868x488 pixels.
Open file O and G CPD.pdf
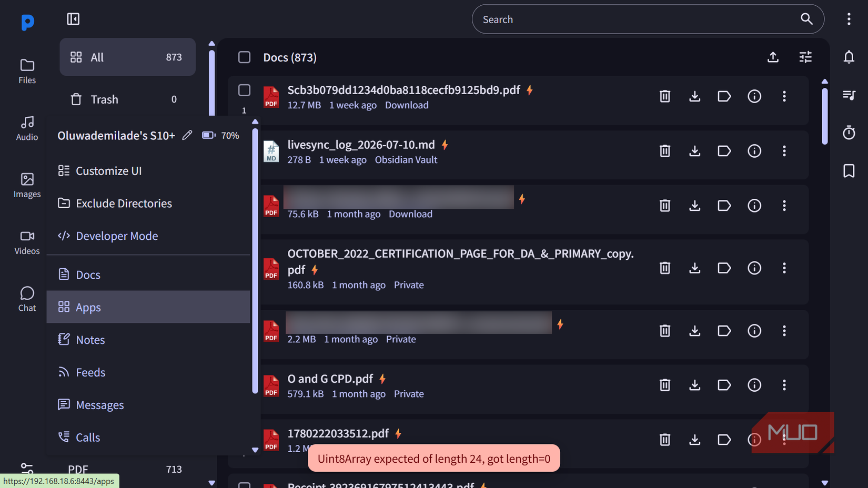[x=330, y=379]
